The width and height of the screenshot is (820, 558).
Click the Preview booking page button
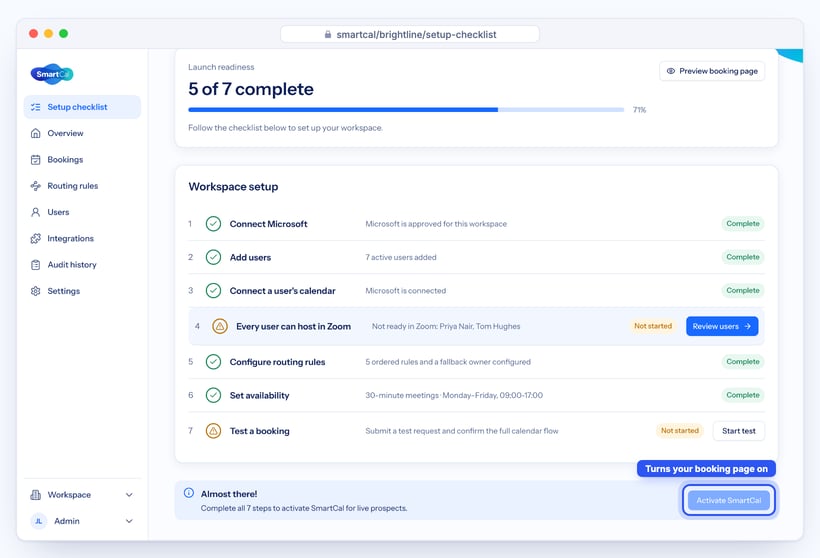[x=712, y=71]
